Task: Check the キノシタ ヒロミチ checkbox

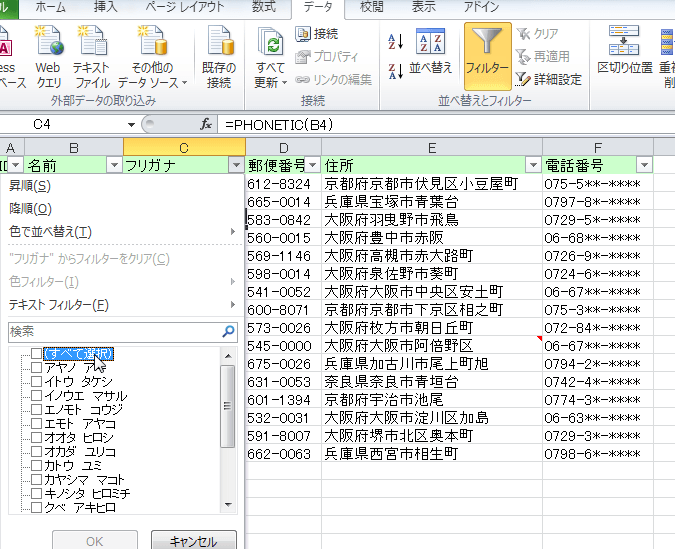Action: tap(36, 493)
